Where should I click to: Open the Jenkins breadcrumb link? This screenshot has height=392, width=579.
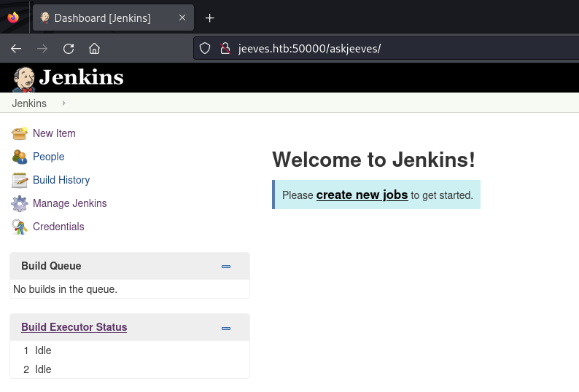(29, 103)
